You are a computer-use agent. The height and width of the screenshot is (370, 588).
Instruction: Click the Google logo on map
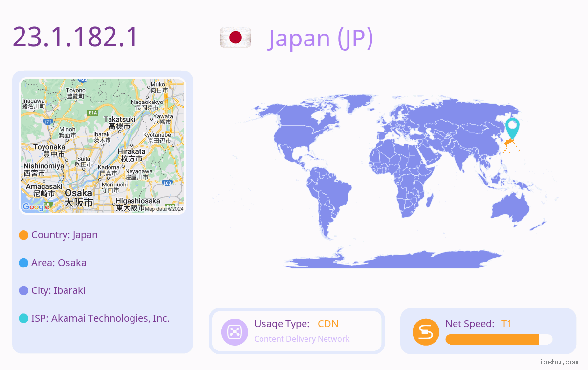coord(36,207)
